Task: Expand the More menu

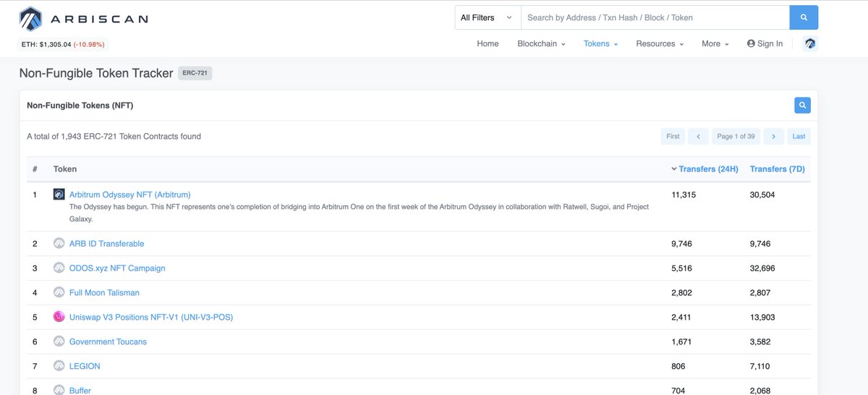Action: [x=715, y=43]
